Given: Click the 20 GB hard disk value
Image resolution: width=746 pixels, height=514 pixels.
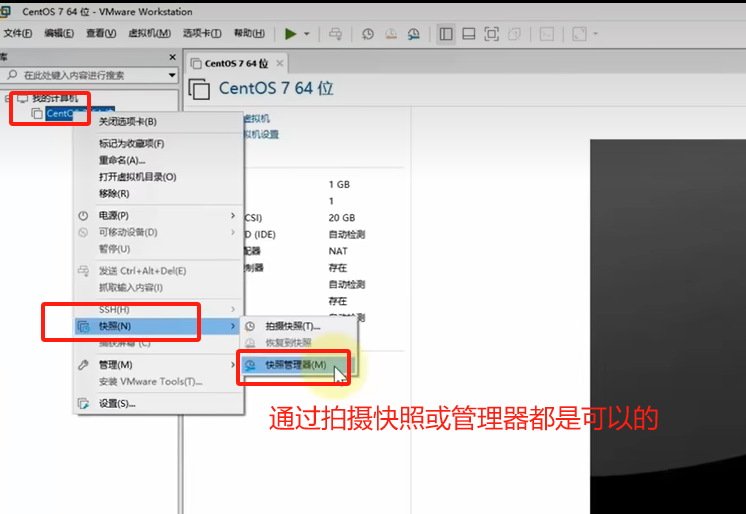Looking at the screenshot, I should tap(342, 217).
